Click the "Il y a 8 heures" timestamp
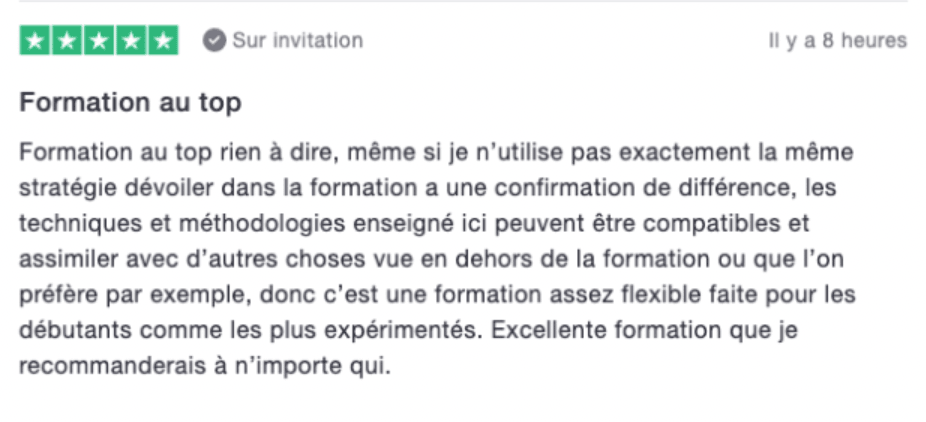The image size is (926, 422). click(x=837, y=41)
